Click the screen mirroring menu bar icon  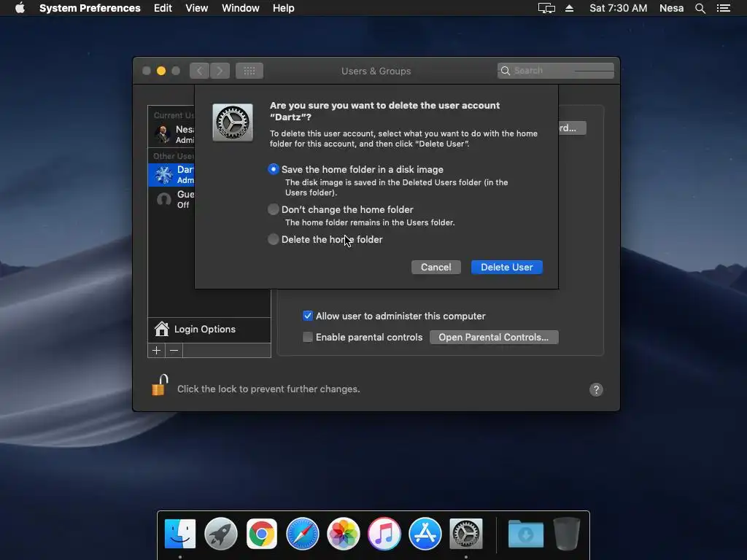pos(546,8)
